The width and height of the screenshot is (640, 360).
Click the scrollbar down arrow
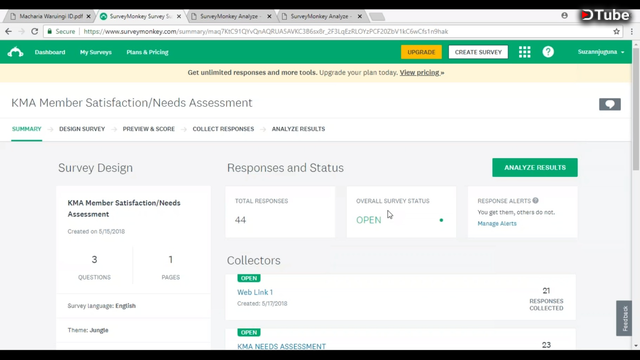[636, 346]
